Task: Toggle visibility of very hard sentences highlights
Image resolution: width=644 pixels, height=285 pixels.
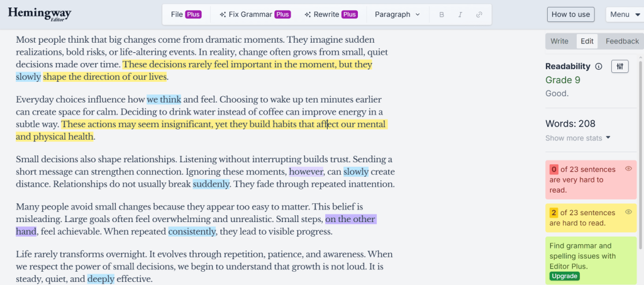Action: pyautogui.click(x=628, y=169)
